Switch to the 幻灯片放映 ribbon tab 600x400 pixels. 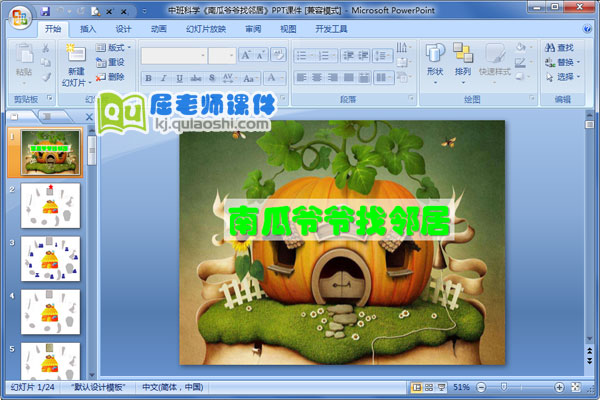pos(206,29)
